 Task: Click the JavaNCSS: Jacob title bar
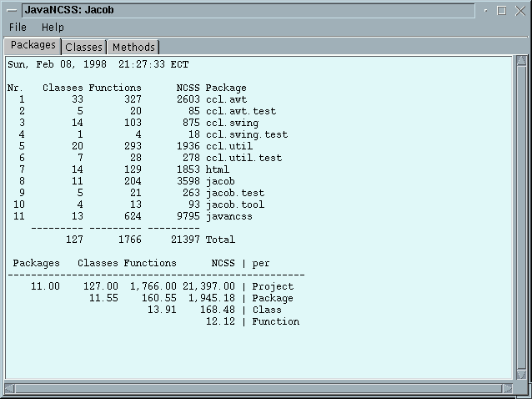248,11
